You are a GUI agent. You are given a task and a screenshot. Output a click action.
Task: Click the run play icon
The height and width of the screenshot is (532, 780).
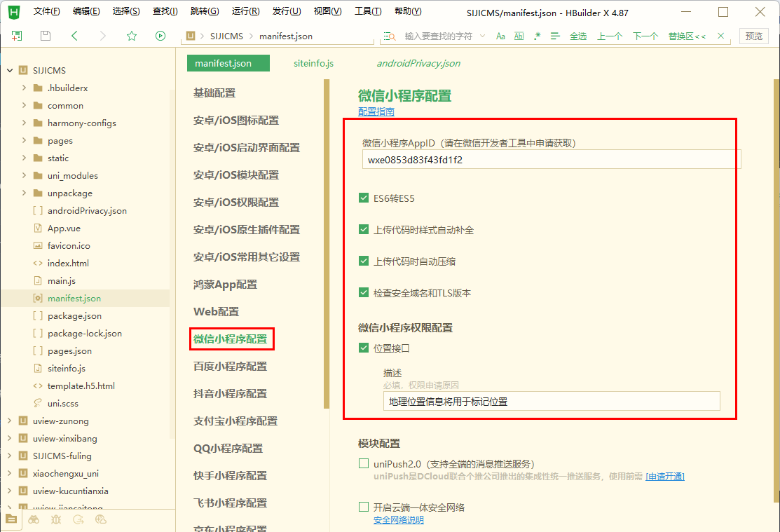[160, 36]
